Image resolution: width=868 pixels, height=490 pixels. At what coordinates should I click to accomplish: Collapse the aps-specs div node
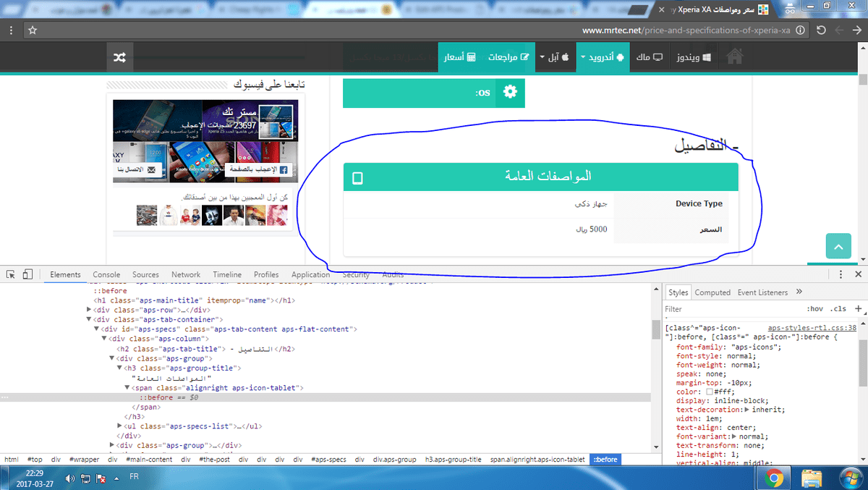[x=97, y=329]
